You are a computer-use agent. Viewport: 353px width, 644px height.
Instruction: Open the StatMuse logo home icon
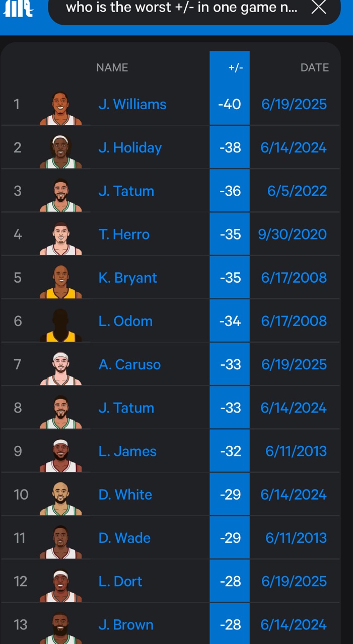pos(19,9)
